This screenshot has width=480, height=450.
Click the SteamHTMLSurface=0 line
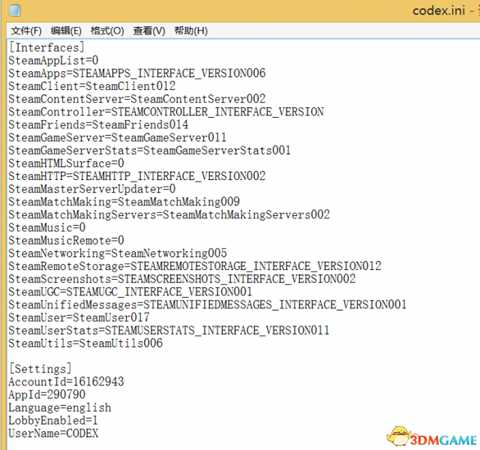[66, 163]
